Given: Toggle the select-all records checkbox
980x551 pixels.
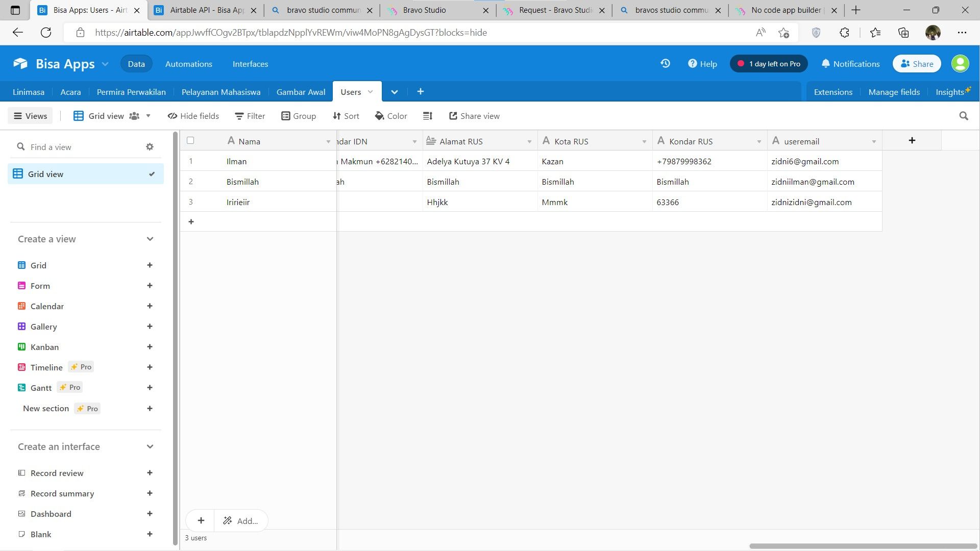Looking at the screenshot, I should pyautogui.click(x=190, y=140).
